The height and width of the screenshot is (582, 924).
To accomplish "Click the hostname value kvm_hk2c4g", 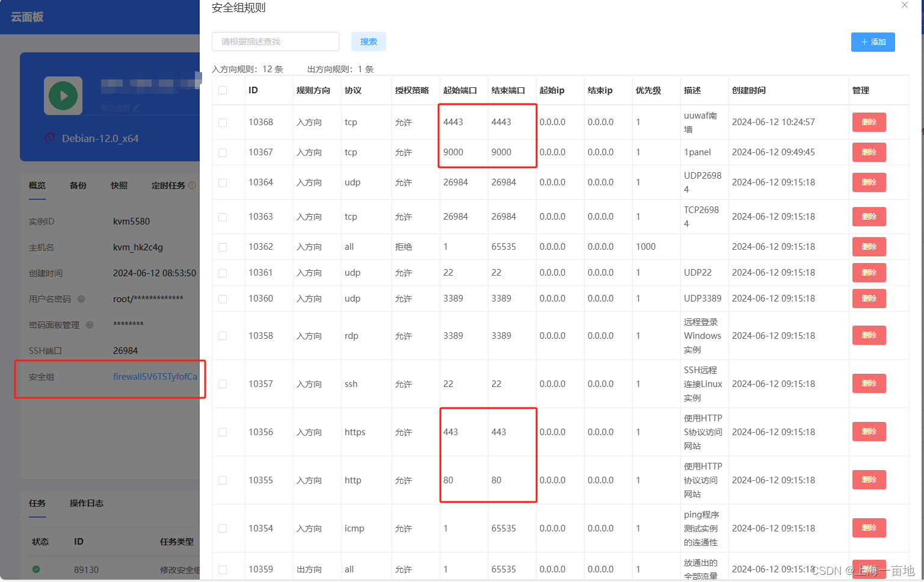I will [x=138, y=247].
